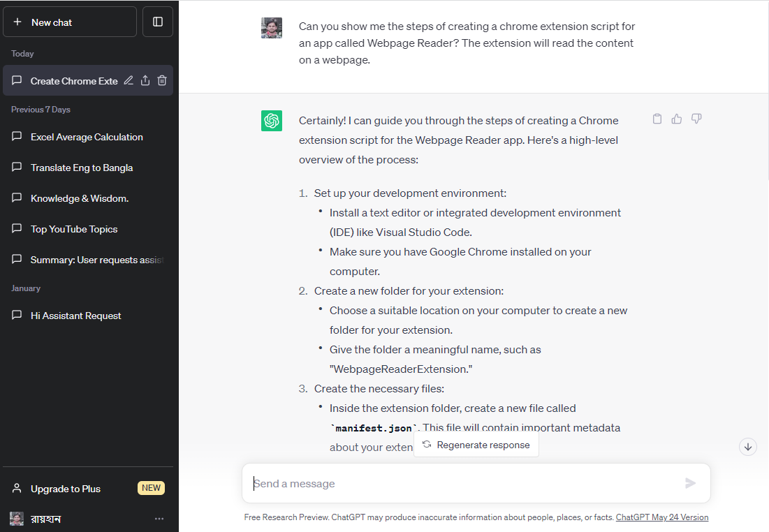Click Regenerate response button
Image resolution: width=769 pixels, height=532 pixels.
tap(476, 445)
